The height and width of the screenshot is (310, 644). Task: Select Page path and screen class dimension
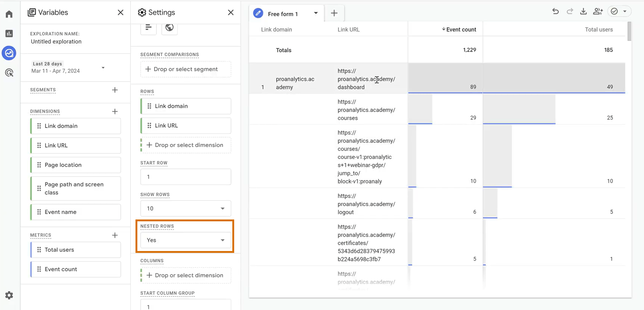click(75, 189)
